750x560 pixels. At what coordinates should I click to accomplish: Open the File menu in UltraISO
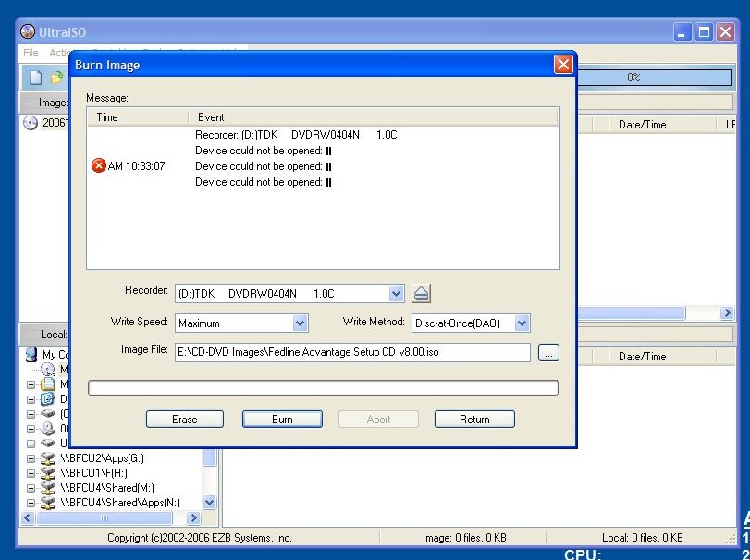pyautogui.click(x=31, y=53)
